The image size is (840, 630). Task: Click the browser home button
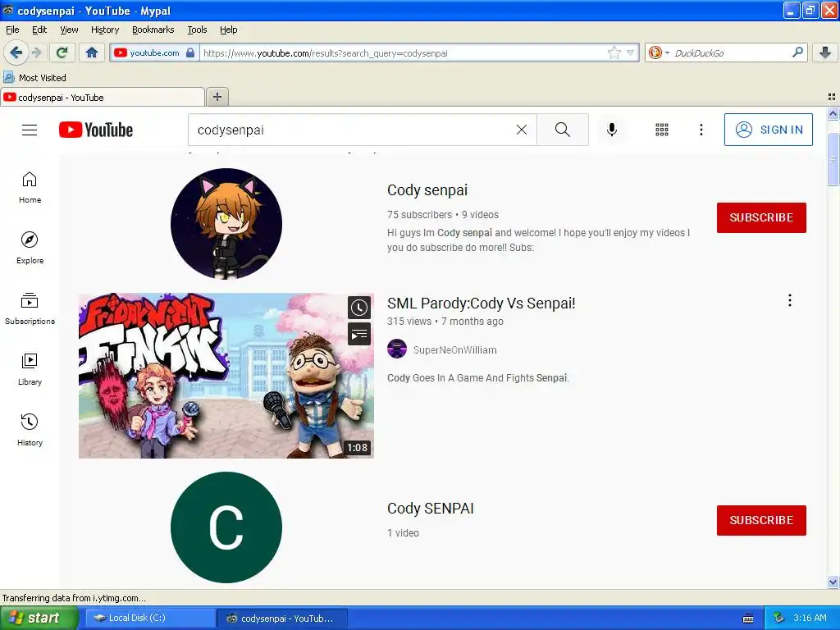coord(92,52)
